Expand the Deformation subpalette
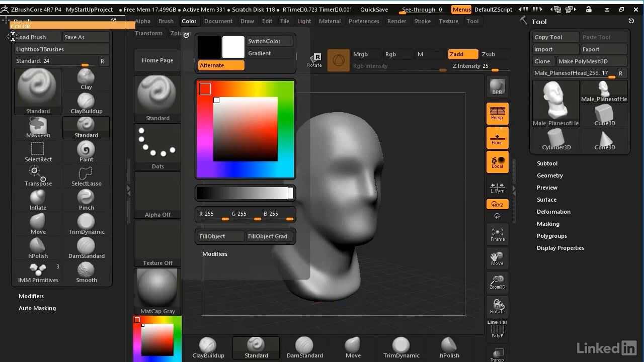The height and width of the screenshot is (362, 644). click(553, 212)
